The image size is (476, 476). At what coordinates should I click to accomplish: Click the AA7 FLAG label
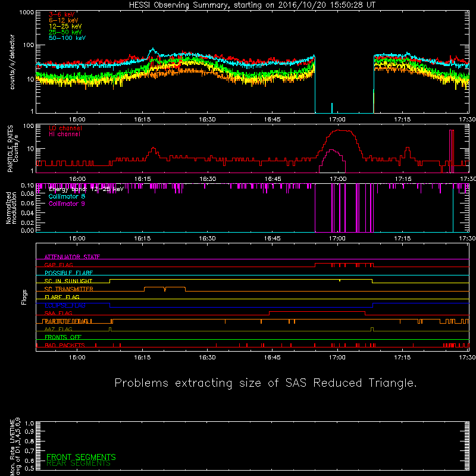coord(58,329)
